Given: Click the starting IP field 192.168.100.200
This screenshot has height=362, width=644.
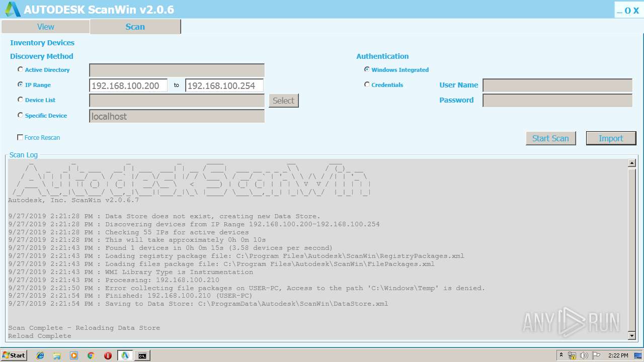Looking at the screenshot, I should pyautogui.click(x=128, y=85).
